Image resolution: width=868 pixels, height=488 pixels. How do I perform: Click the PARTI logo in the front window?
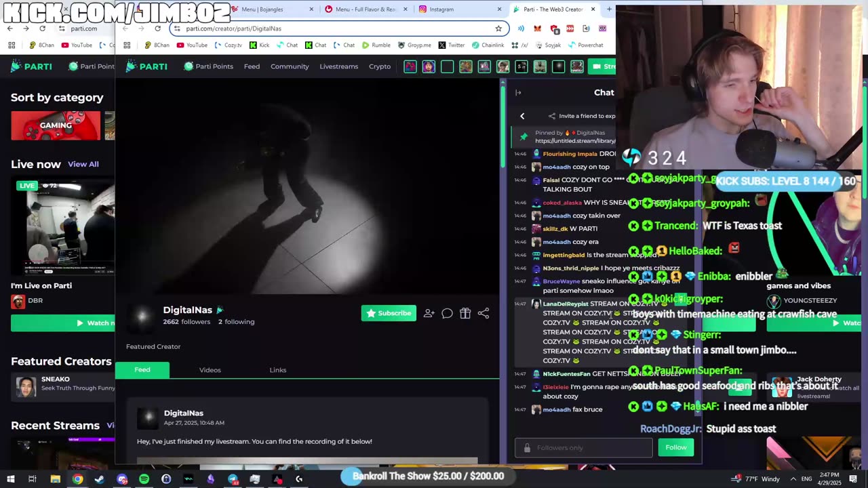(x=147, y=66)
